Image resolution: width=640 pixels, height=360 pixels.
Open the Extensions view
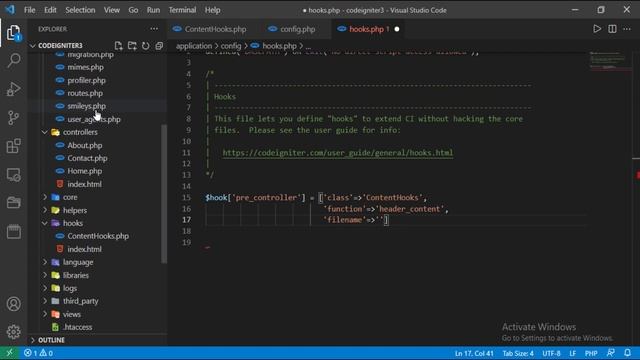[13, 146]
